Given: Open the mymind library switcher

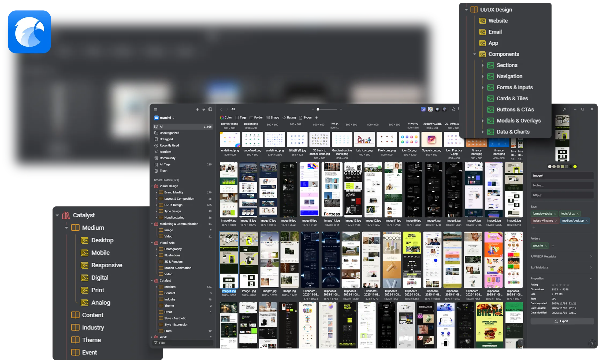Looking at the screenshot, I should (164, 118).
